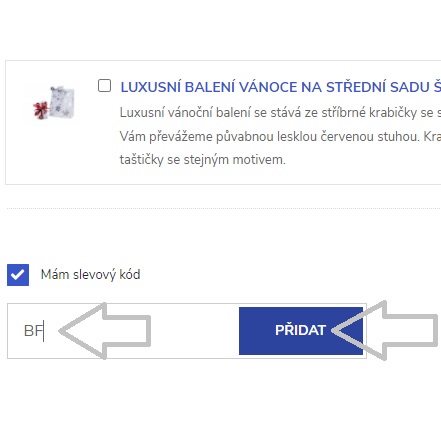Click blank area inside gift packaging card
The image size is (441, 441).
pos(333,172)
